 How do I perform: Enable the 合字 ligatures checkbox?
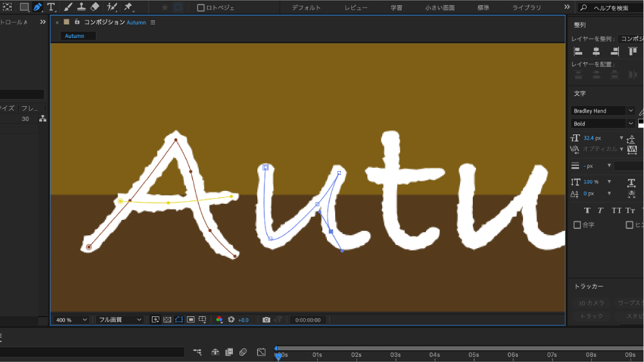(577, 225)
